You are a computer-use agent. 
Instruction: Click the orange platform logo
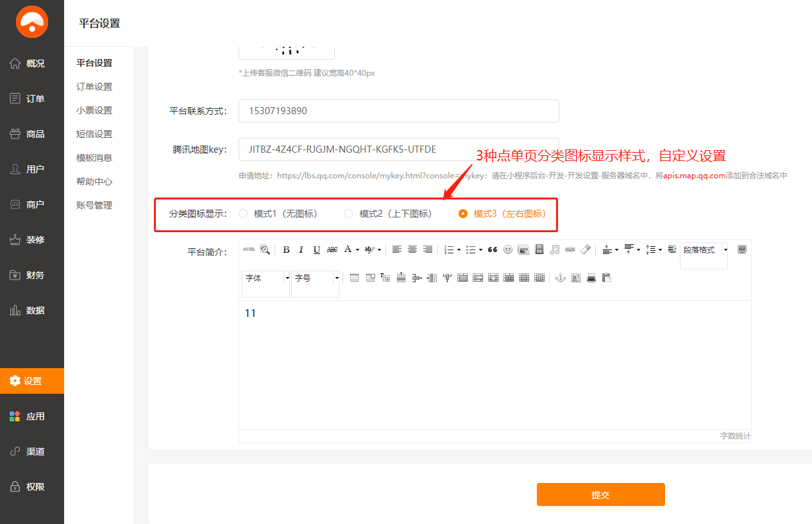(x=32, y=22)
